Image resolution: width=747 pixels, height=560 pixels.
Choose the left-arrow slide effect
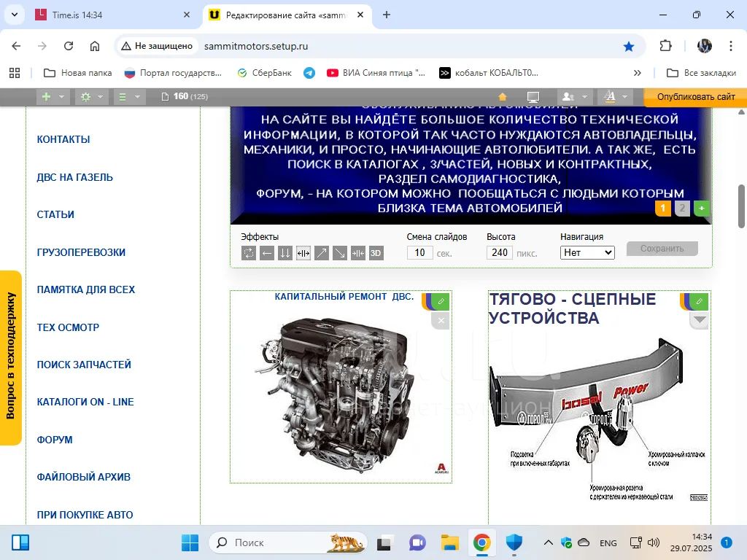coord(267,253)
